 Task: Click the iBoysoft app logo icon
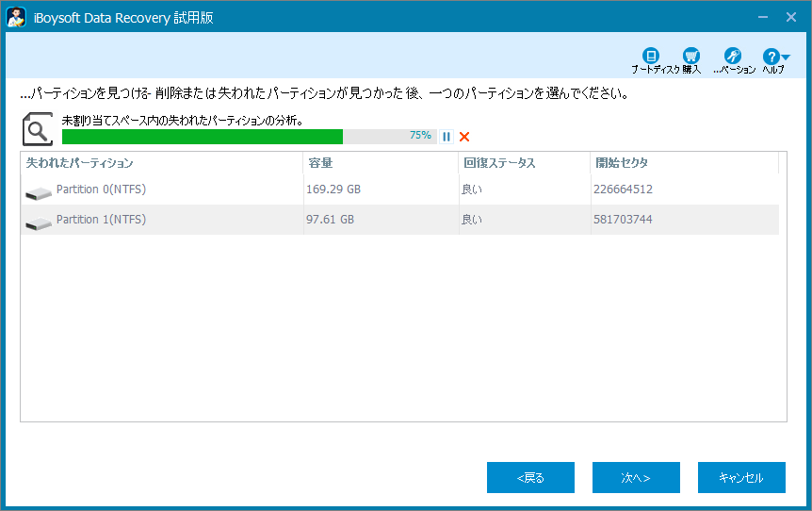click(16, 17)
